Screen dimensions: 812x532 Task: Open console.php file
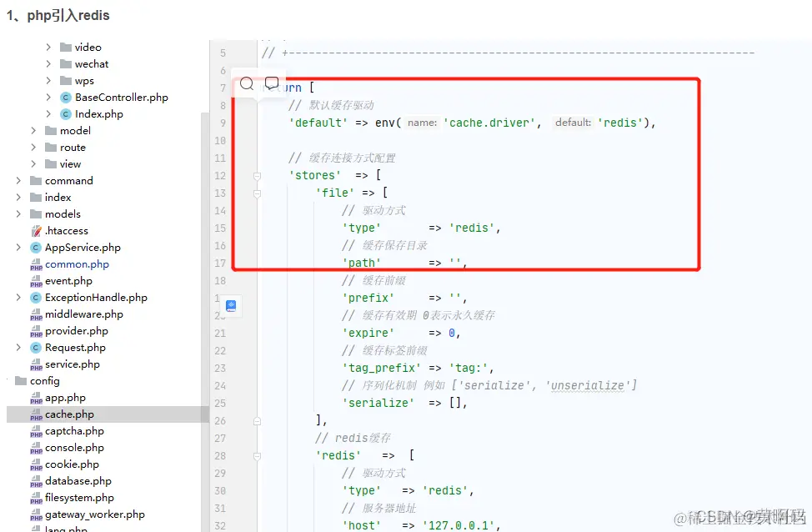point(74,447)
